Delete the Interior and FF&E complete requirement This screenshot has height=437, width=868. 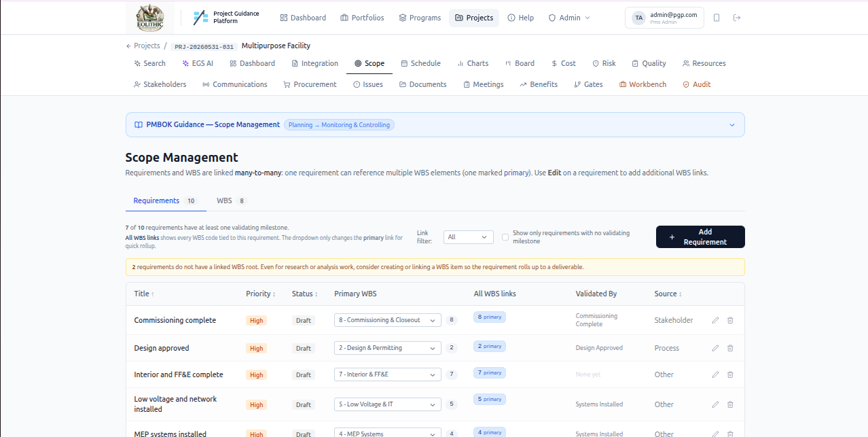pos(730,374)
